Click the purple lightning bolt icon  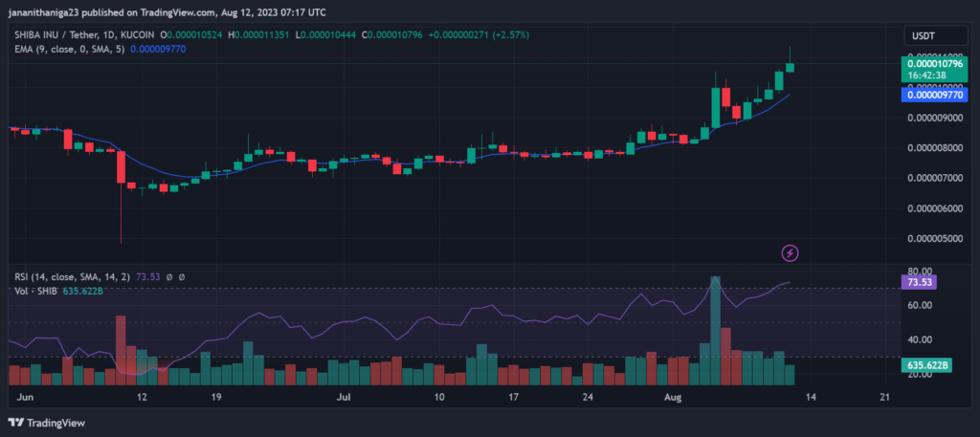pyautogui.click(x=790, y=252)
